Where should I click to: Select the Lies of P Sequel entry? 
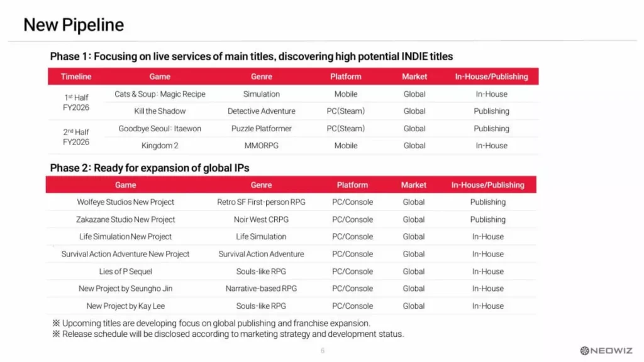[x=126, y=271]
